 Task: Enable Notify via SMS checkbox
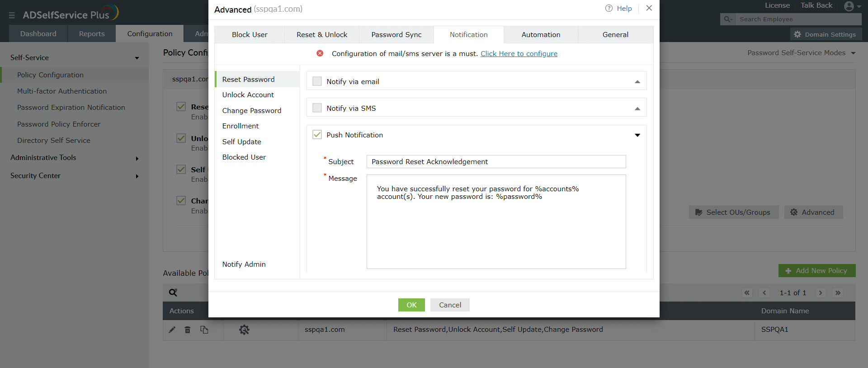pos(317,108)
